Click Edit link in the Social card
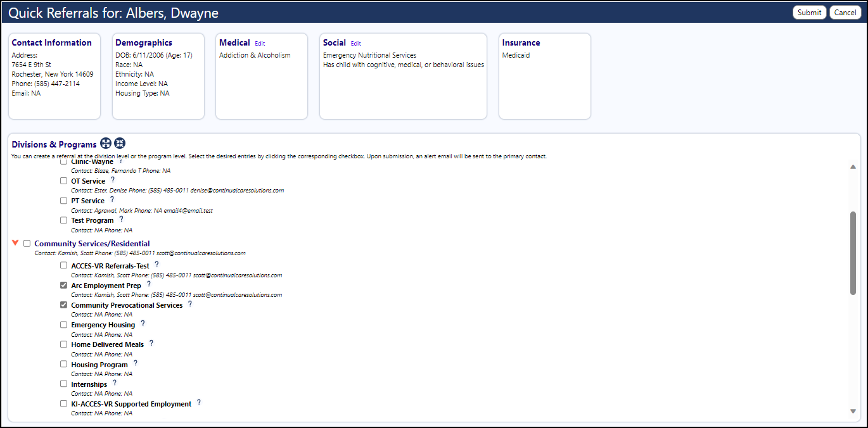The image size is (868, 428). [355, 44]
